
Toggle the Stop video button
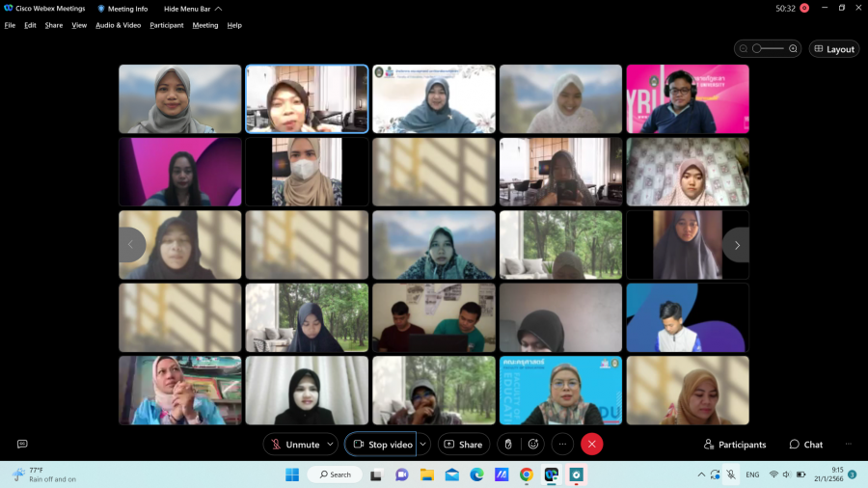(382, 445)
